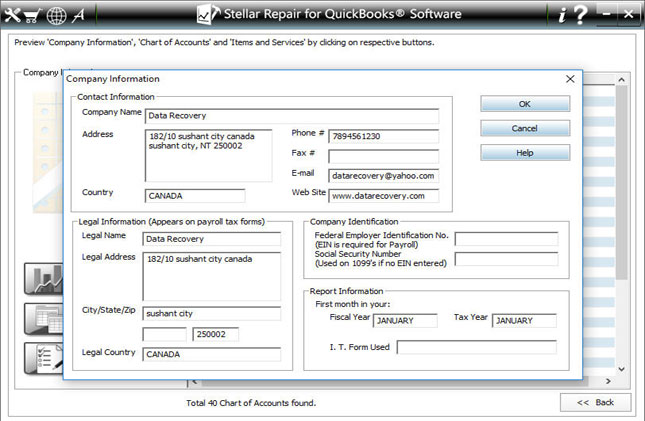The height and width of the screenshot is (421, 645).
Task: Click the shopping cart buy icon
Action: 32,15
